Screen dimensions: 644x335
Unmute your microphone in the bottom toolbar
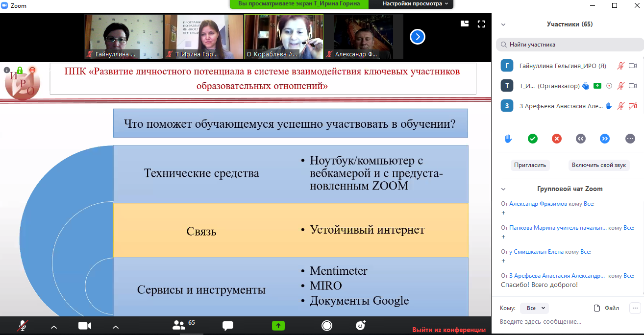coord(23,325)
